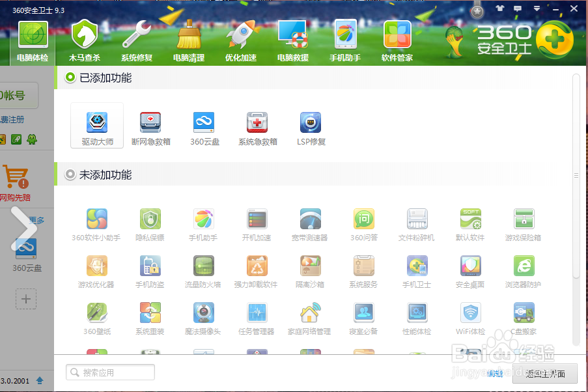Open the main menu dropdown arrow in title bar
The height and width of the screenshot is (392, 588).
pos(537,8)
